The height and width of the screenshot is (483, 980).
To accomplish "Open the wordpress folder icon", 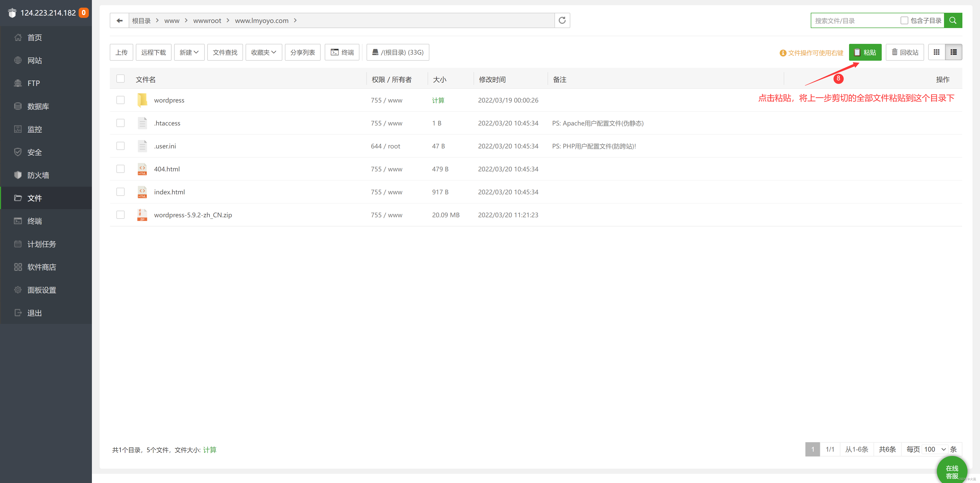I will [x=142, y=100].
